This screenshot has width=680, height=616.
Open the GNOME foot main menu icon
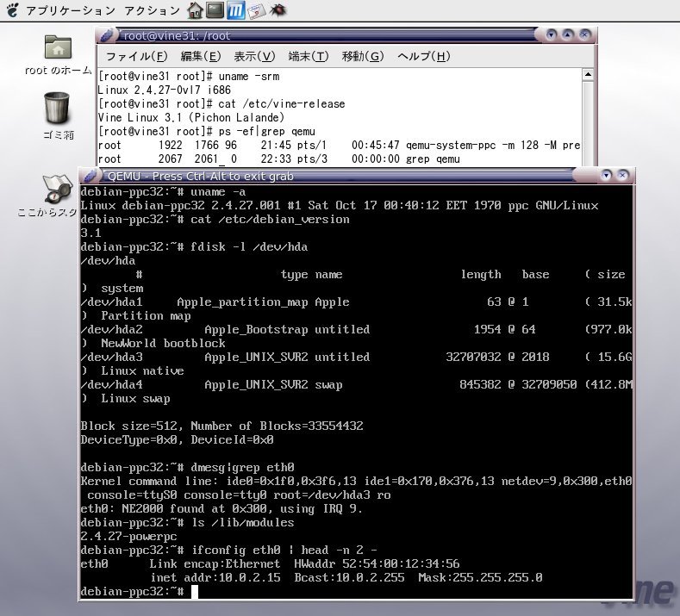[13, 9]
